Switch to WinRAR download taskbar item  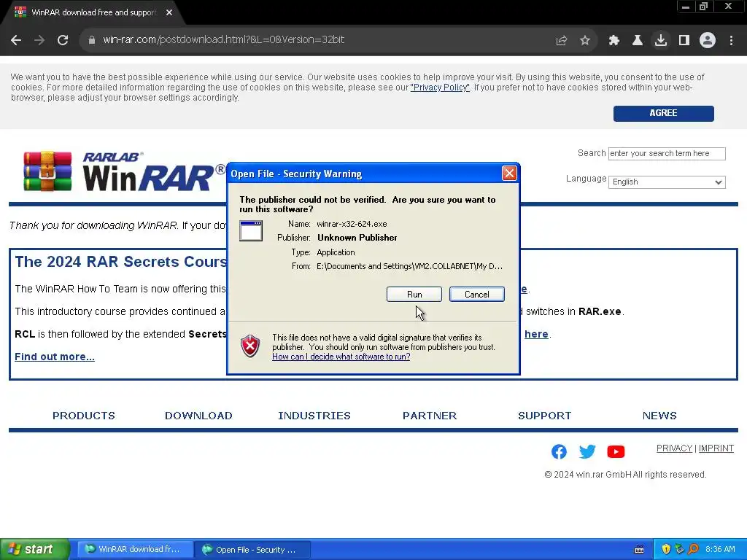point(135,550)
